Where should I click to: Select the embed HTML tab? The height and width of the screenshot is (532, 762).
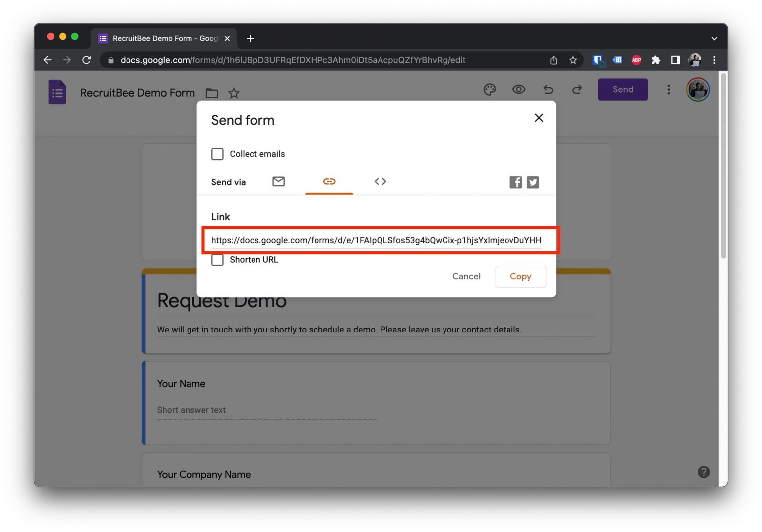click(x=380, y=182)
